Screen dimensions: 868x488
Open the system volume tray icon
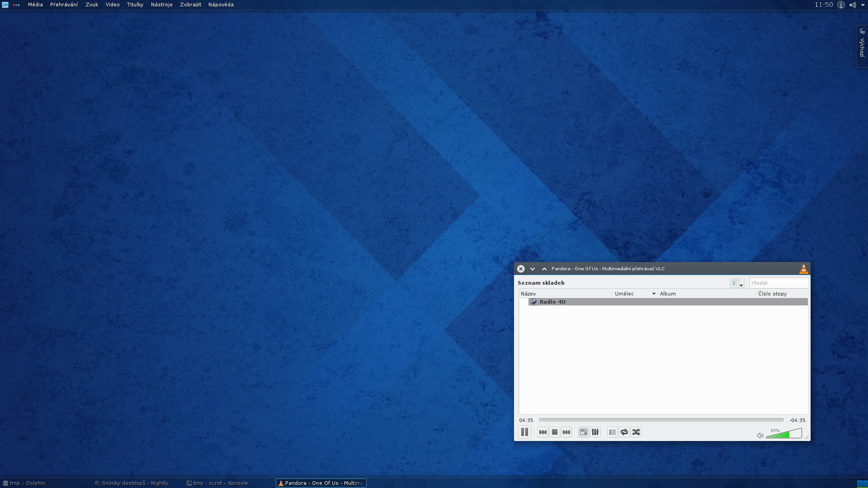point(852,5)
